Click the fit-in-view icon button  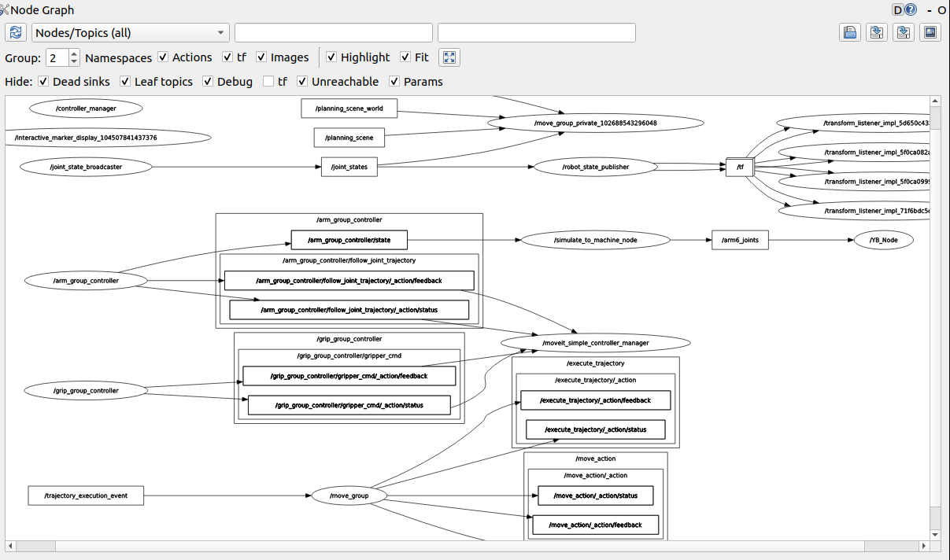[449, 57]
